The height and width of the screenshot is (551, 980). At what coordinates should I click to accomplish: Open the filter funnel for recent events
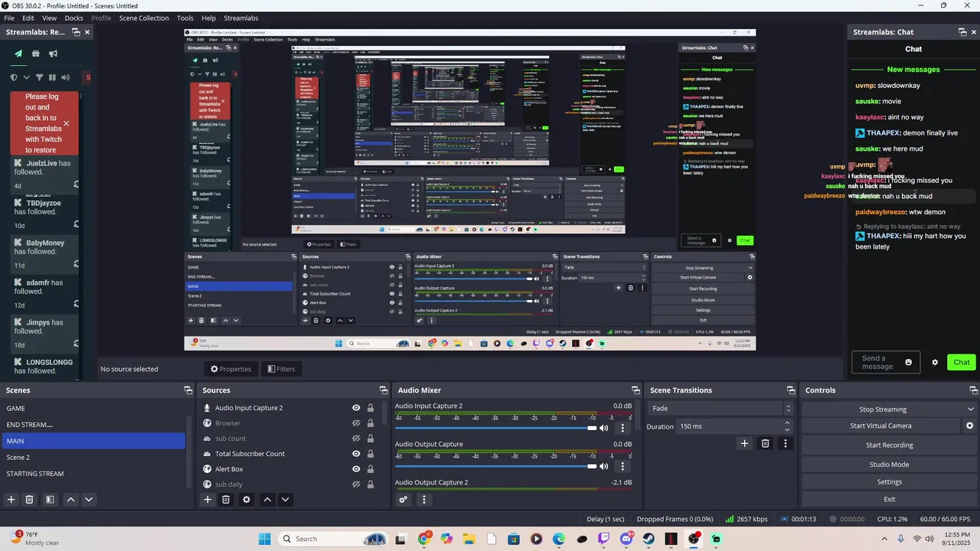[39, 77]
